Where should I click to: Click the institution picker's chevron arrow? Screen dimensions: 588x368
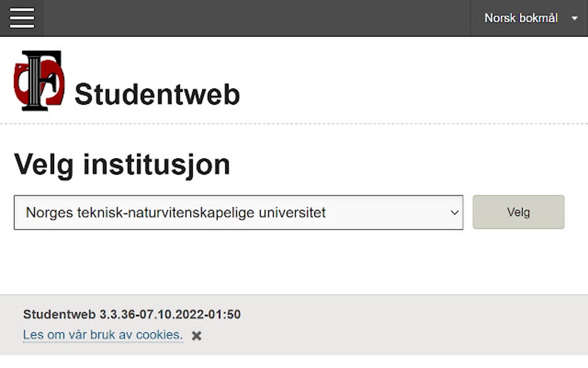pyautogui.click(x=453, y=212)
